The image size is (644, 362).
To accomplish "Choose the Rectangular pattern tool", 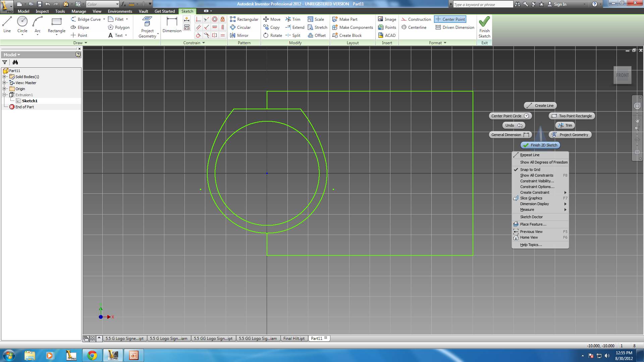I will [x=244, y=19].
